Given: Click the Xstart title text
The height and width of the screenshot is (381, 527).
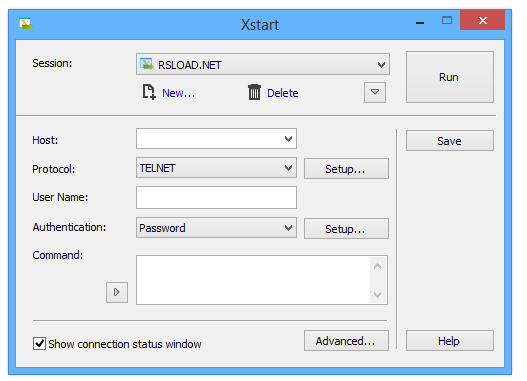Looking at the screenshot, I should click(260, 25).
